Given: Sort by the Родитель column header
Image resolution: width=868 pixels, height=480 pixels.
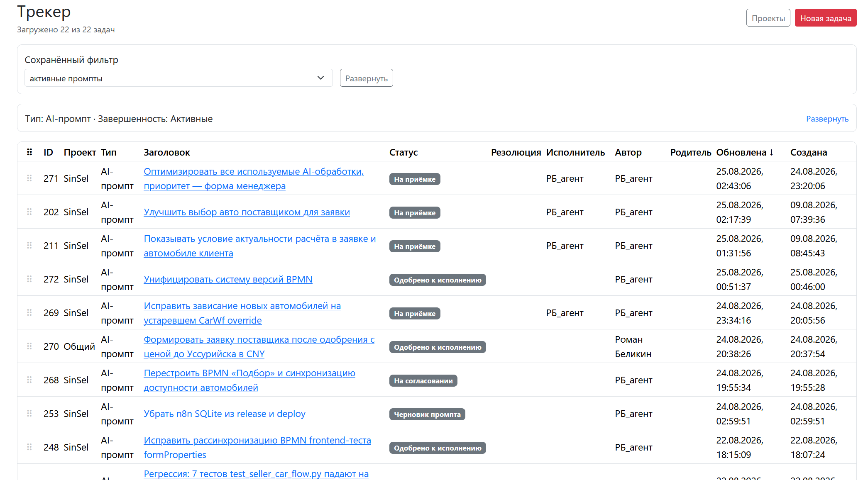Looking at the screenshot, I should tap(691, 152).
